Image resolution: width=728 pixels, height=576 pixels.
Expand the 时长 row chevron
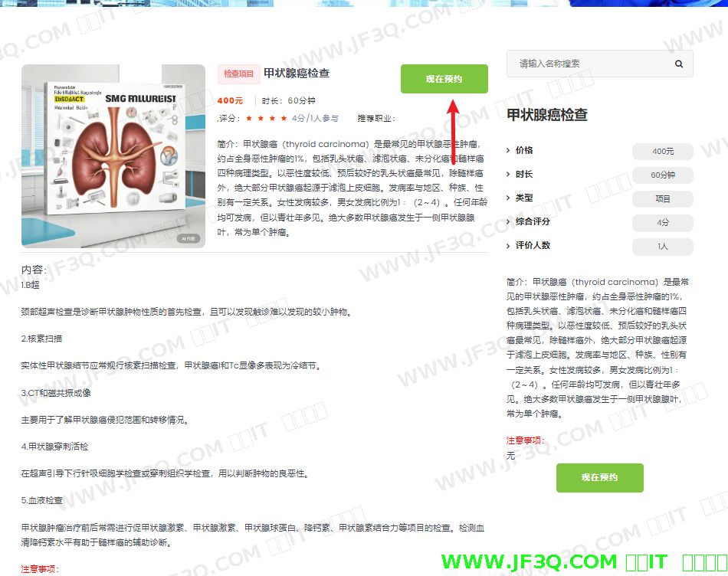click(508, 174)
